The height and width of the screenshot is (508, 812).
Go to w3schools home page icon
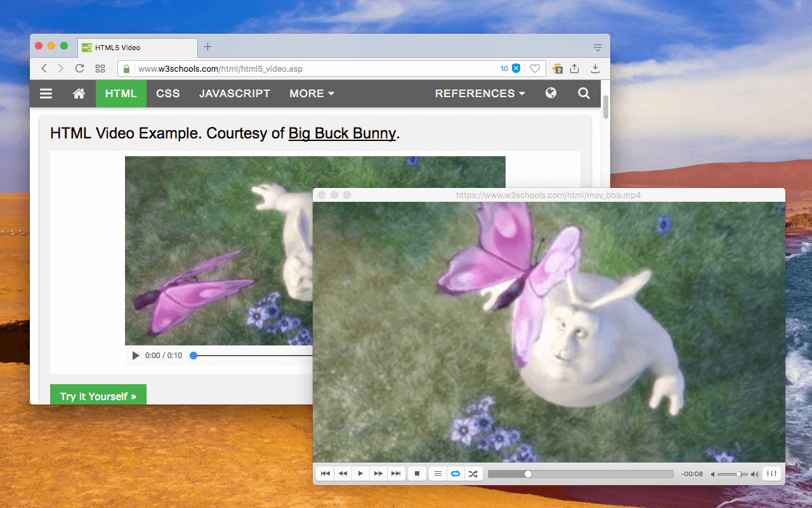(79, 93)
